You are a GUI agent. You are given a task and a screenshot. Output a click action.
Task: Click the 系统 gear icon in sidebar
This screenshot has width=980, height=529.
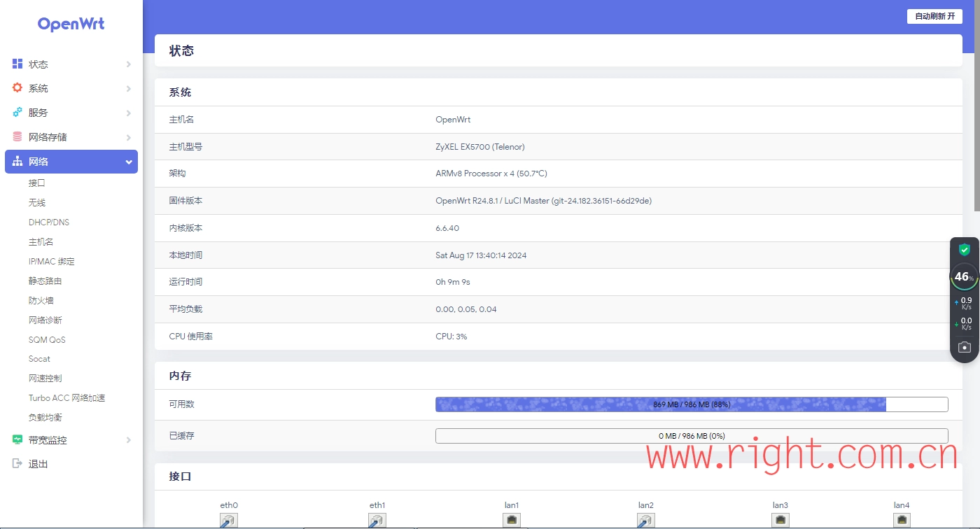(17, 88)
